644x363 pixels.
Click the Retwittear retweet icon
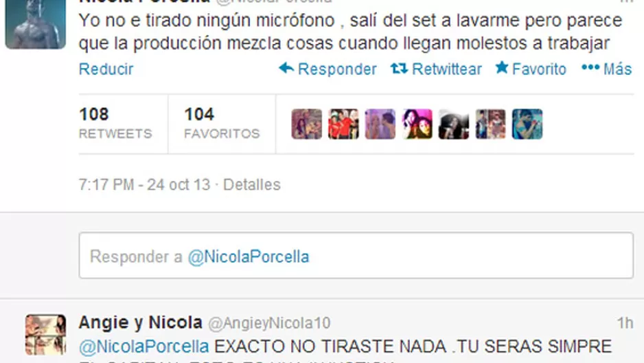click(399, 68)
